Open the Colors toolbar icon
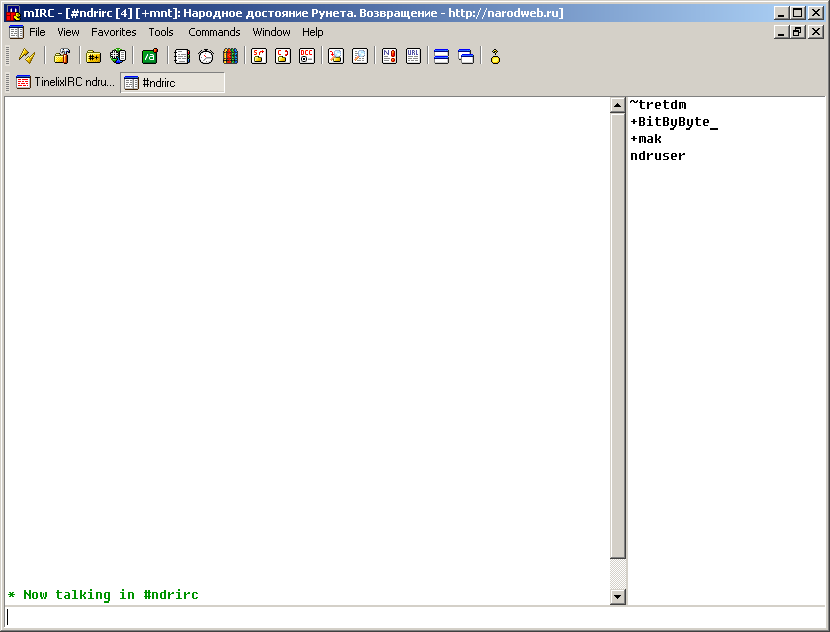830x632 pixels. pyautogui.click(x=230, y=57)
